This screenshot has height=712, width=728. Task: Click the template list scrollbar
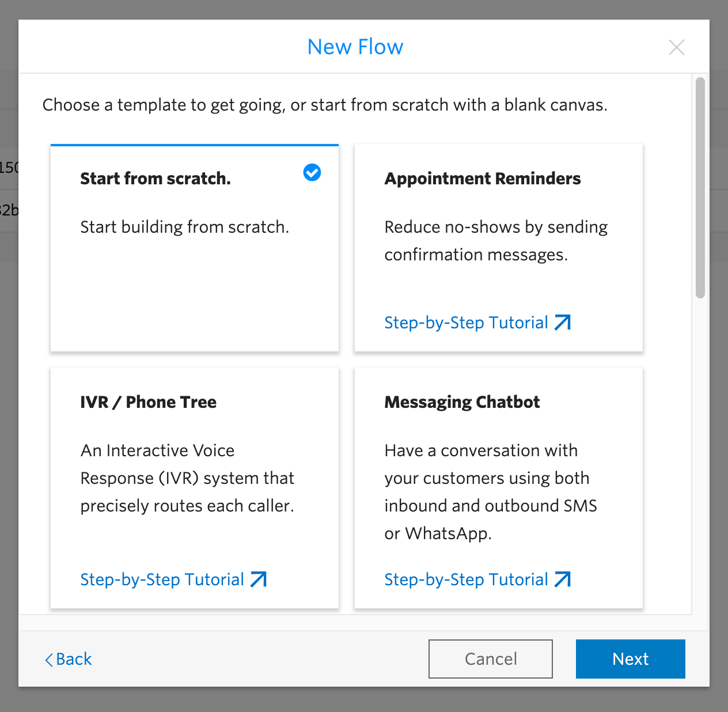point(700,188)
